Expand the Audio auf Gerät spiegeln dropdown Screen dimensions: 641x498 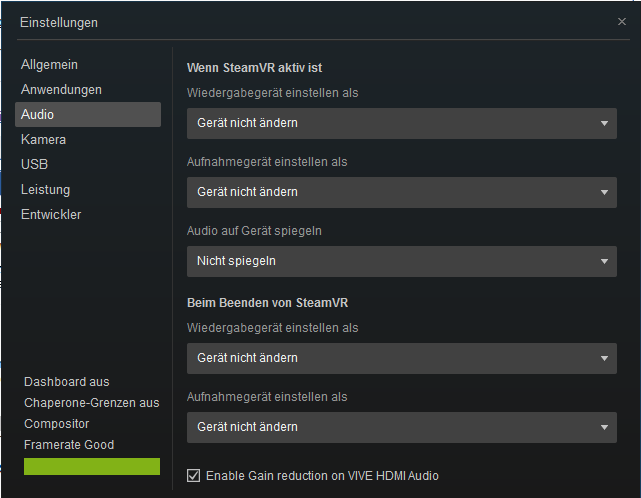pos(401,261)
